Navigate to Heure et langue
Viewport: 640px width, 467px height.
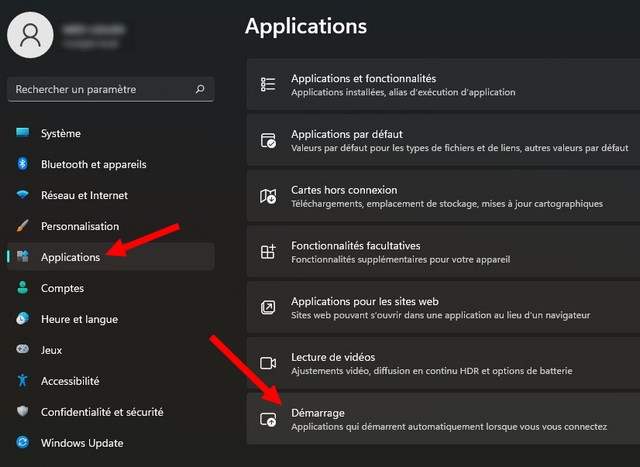click(x=111, y=319)
